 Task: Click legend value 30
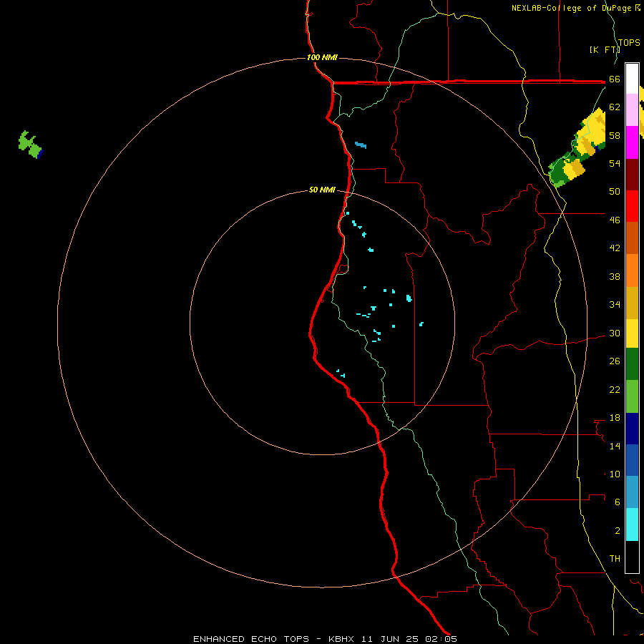(615, 333)
